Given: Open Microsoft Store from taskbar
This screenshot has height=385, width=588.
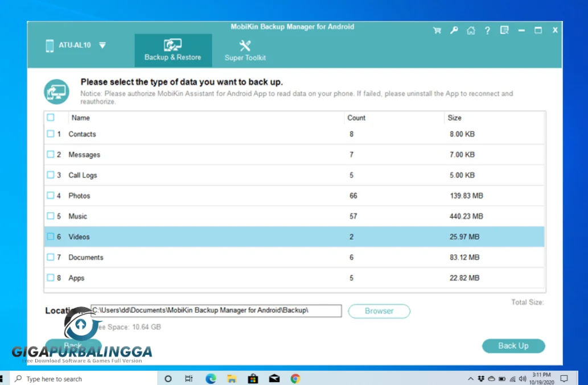Looking at the screenshot, I should (x=253, y=379).
